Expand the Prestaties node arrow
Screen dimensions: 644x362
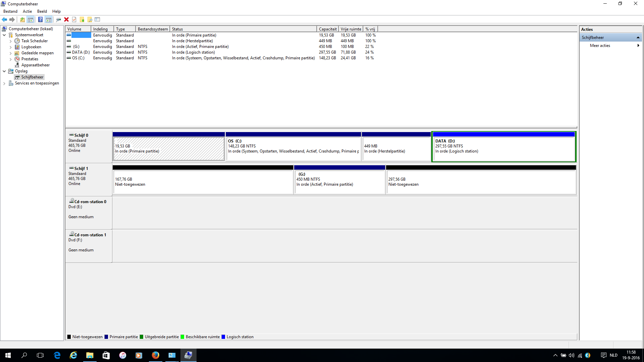click(10, 59)
